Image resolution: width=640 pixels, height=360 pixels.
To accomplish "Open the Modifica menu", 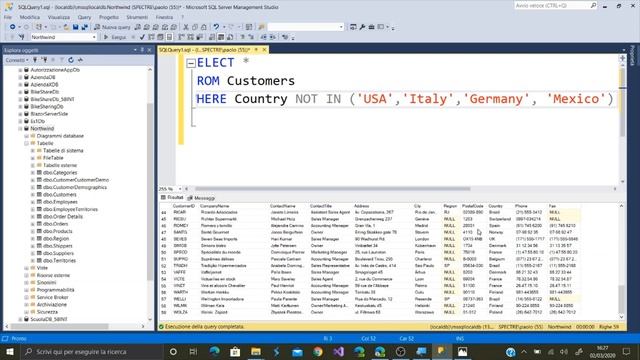I will click(x=30, y=17).
